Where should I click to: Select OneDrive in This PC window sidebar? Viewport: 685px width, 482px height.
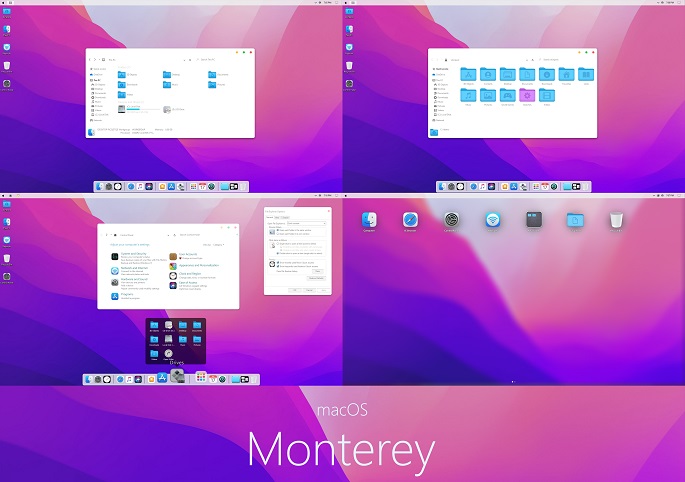pos(97,75)
